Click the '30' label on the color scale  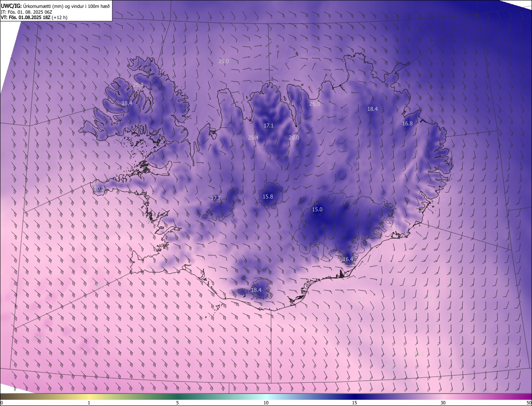click(x=443, y=403)
